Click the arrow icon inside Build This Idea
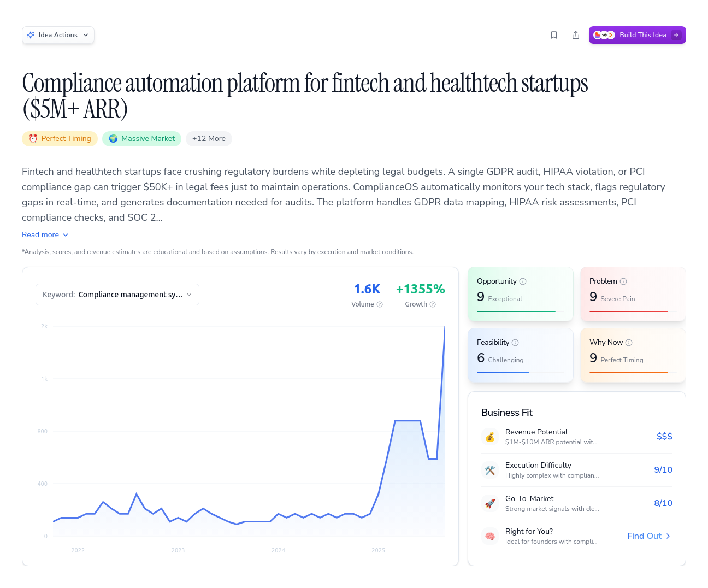Viewport: 708px width, 588px height. [676, 34]
